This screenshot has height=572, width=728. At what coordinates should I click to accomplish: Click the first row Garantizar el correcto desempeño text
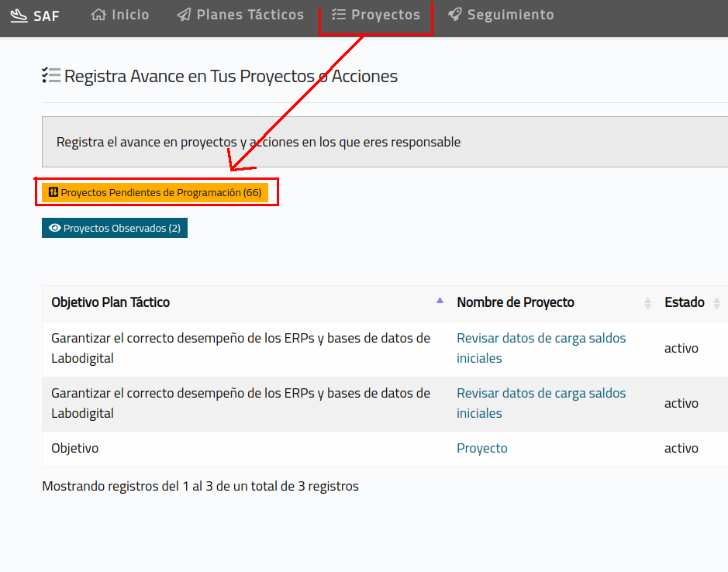point(240,348)
